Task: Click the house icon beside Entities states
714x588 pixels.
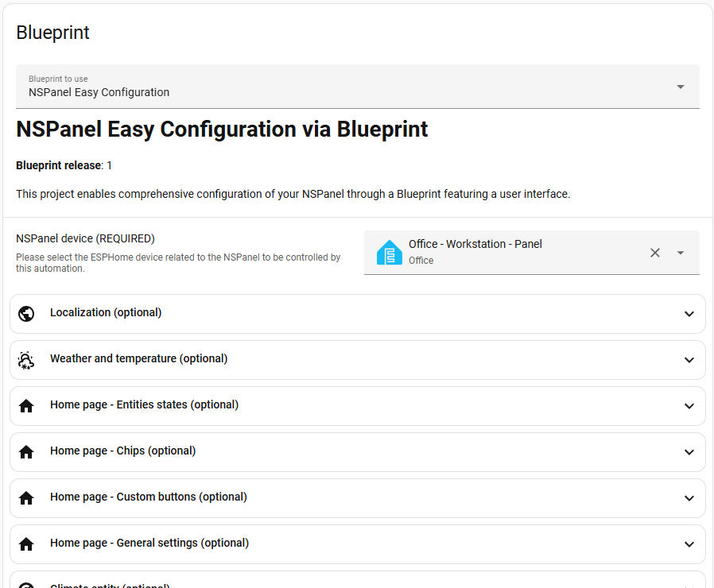Action: (26, 406)
